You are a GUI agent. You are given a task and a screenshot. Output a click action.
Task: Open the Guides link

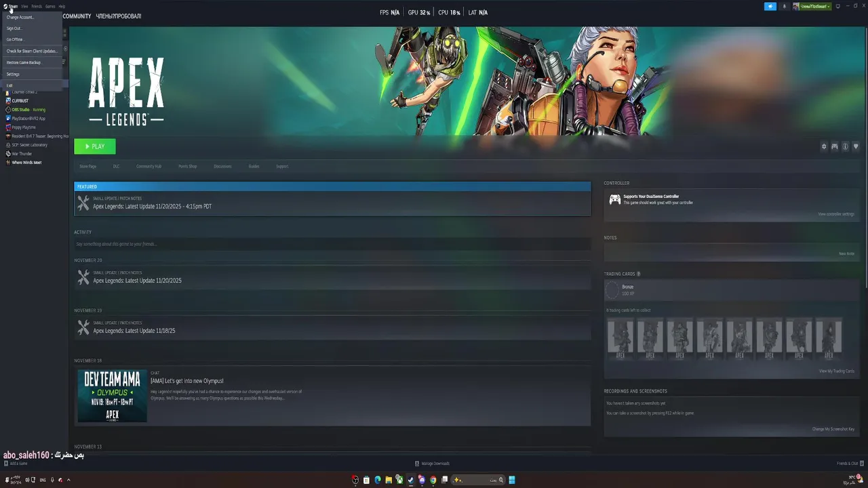pos(254,166)
